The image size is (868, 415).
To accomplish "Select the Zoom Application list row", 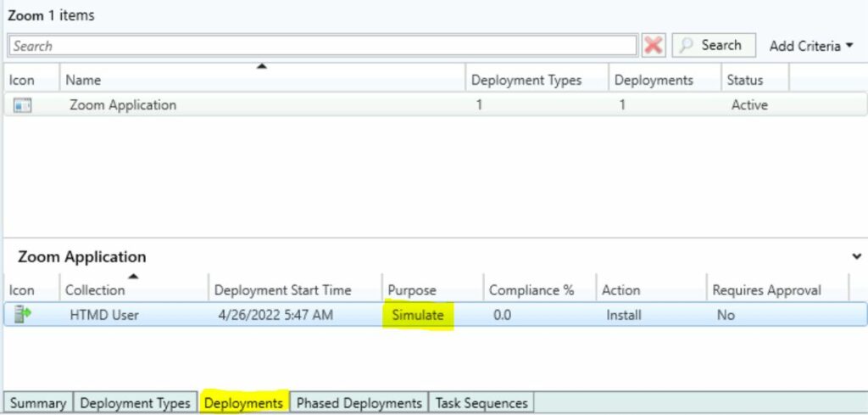I will click(x=435, y=105).
